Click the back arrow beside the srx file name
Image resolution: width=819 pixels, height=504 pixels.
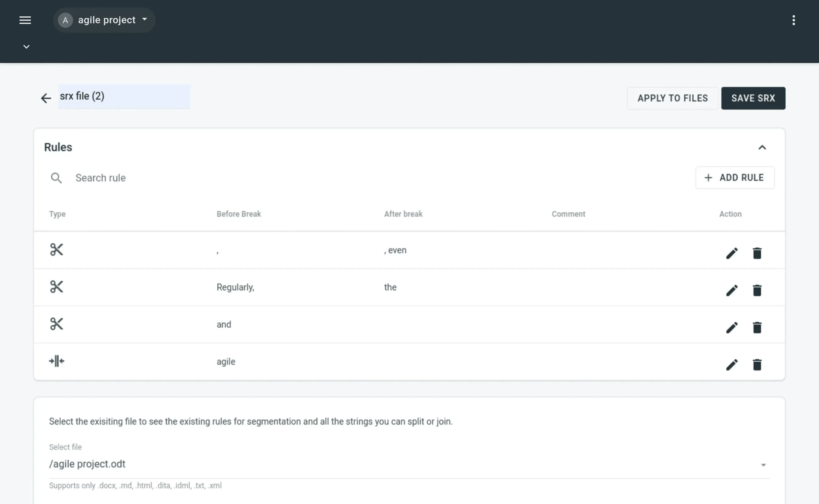[x=46, y=98]
